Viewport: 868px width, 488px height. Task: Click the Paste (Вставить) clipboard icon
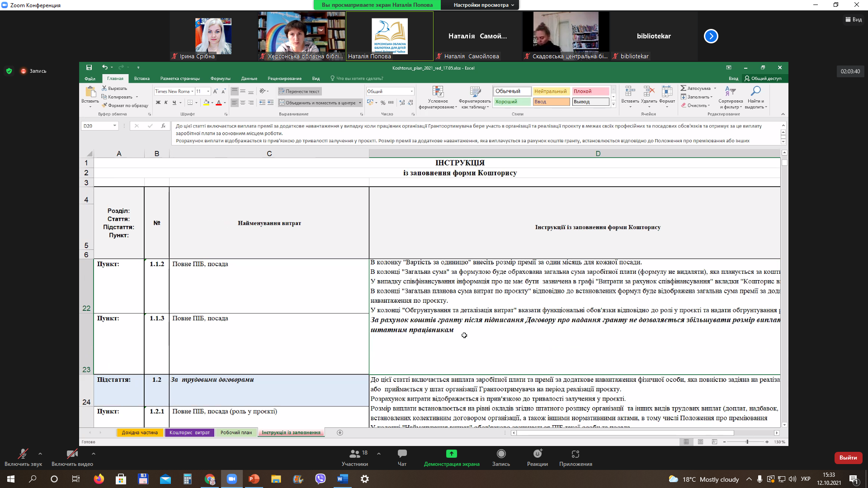tap(90, 92)
